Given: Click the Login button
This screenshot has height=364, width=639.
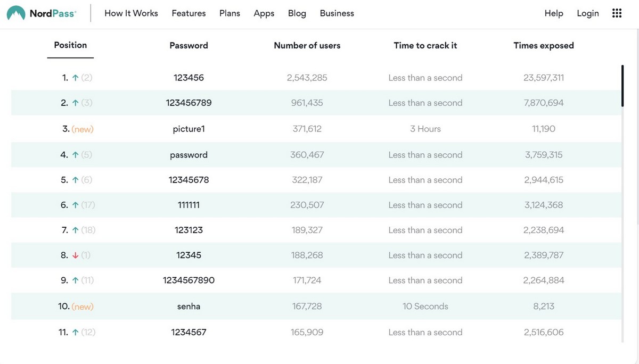Looking at the screenshot, I should coord(588,13).
